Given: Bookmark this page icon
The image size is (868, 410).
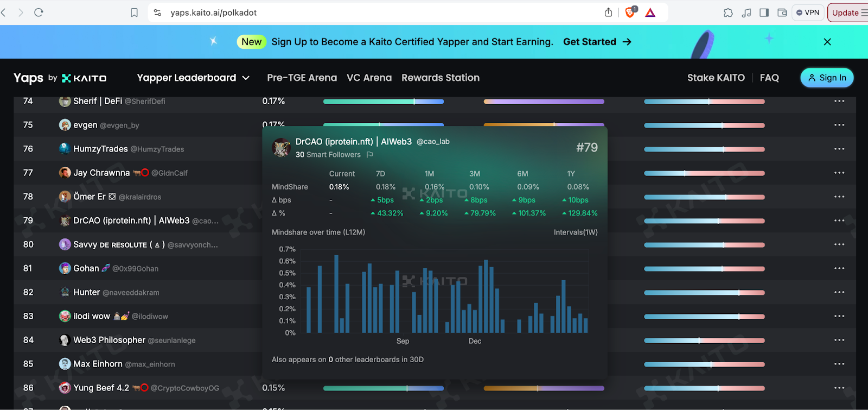Looking at the screenshot, I should (x=134, y=12).
